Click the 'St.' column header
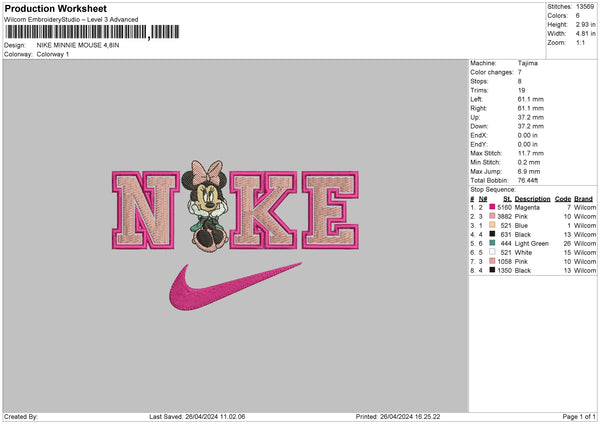 [x=507, y=199]
